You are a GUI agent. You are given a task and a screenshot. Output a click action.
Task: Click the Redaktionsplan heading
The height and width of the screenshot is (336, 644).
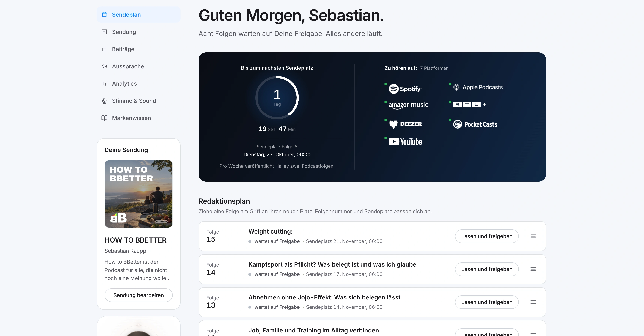click(x=224, y=201)
